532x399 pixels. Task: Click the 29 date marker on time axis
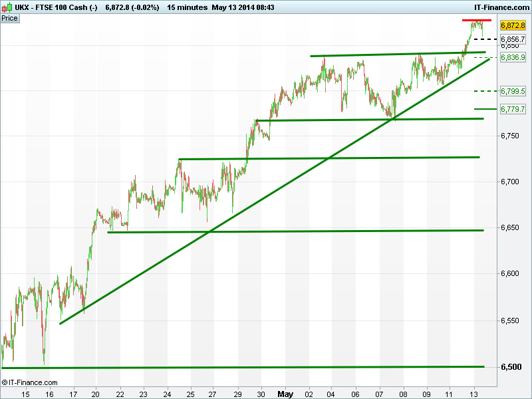pyautogui.click(x=238, y=394)
